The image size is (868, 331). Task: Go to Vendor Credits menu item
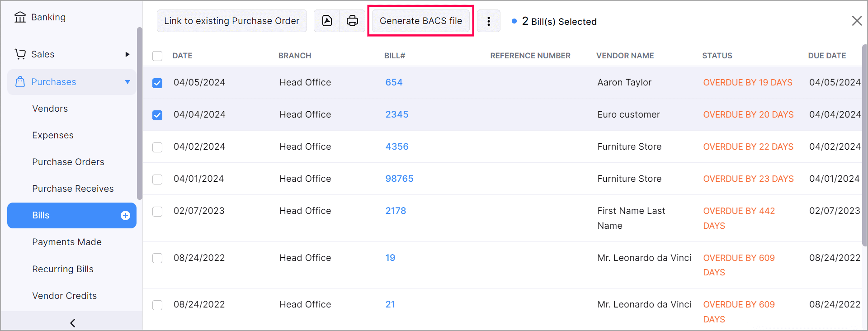(65, 296)
